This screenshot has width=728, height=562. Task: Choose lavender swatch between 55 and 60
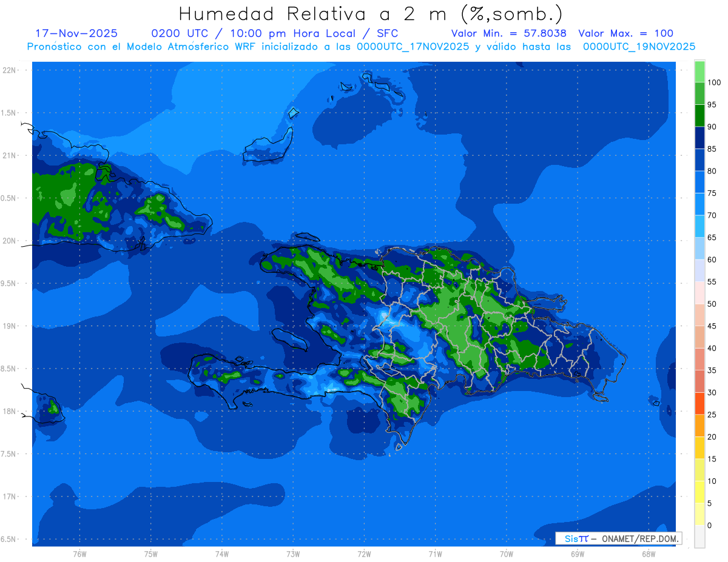[699, 270]
